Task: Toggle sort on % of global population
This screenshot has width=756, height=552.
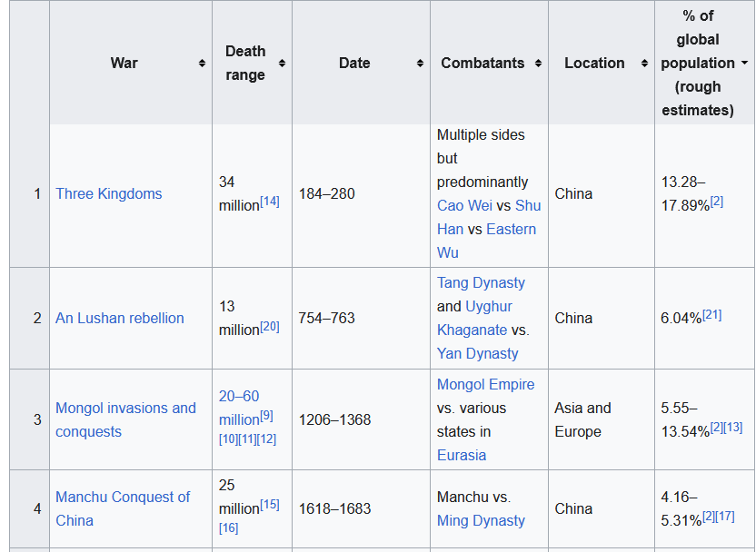Action: (744, 64)
